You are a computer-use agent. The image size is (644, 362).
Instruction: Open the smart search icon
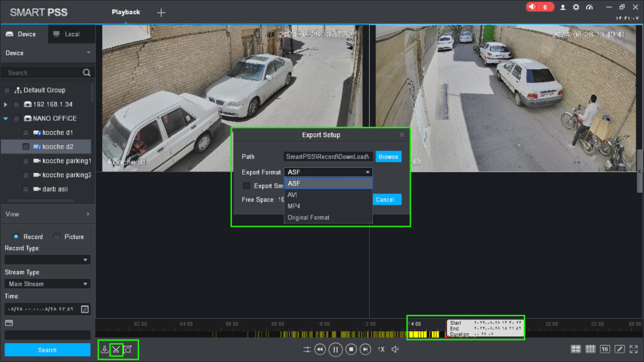click(x=128, y=349)
